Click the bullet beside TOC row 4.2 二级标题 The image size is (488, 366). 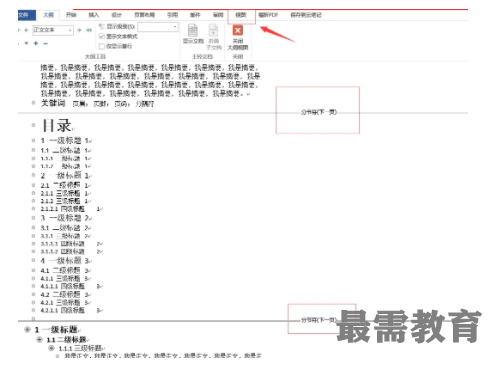(33, 294)
